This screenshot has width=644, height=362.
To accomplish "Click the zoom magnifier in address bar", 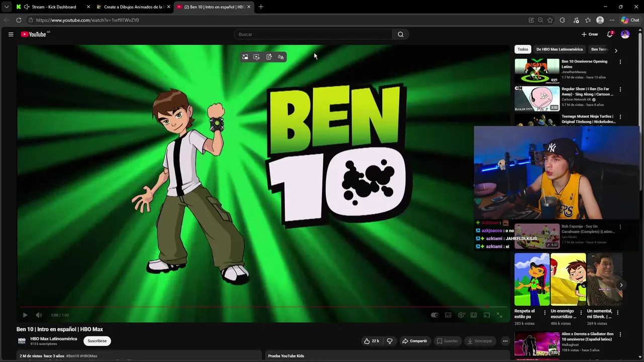I will (540, 20).
